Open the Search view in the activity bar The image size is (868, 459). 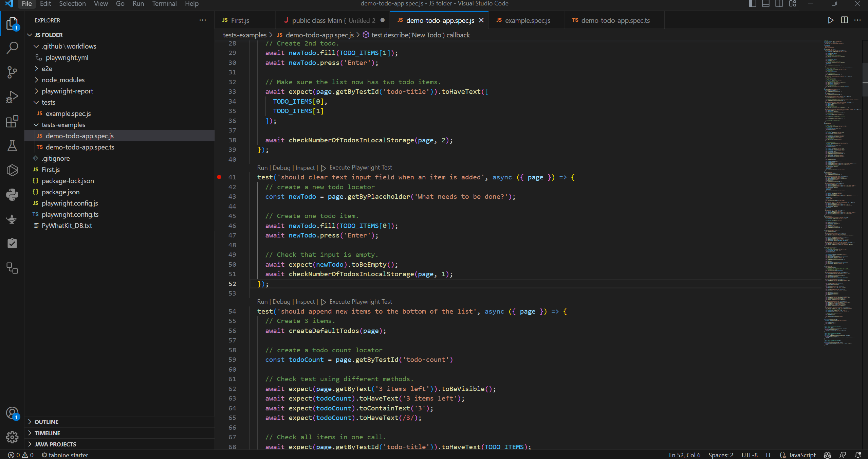(12, 48)
